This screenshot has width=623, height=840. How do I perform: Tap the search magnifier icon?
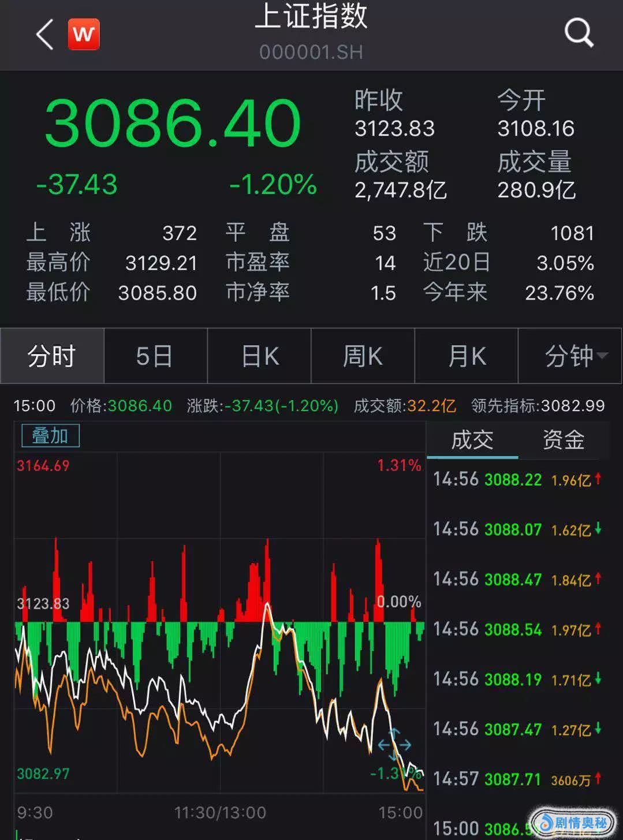(x=578, y=33)
